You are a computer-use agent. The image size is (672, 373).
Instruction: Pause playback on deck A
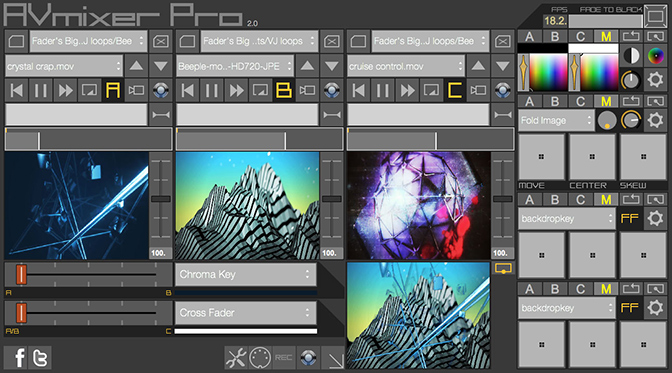tap(41, 90)
